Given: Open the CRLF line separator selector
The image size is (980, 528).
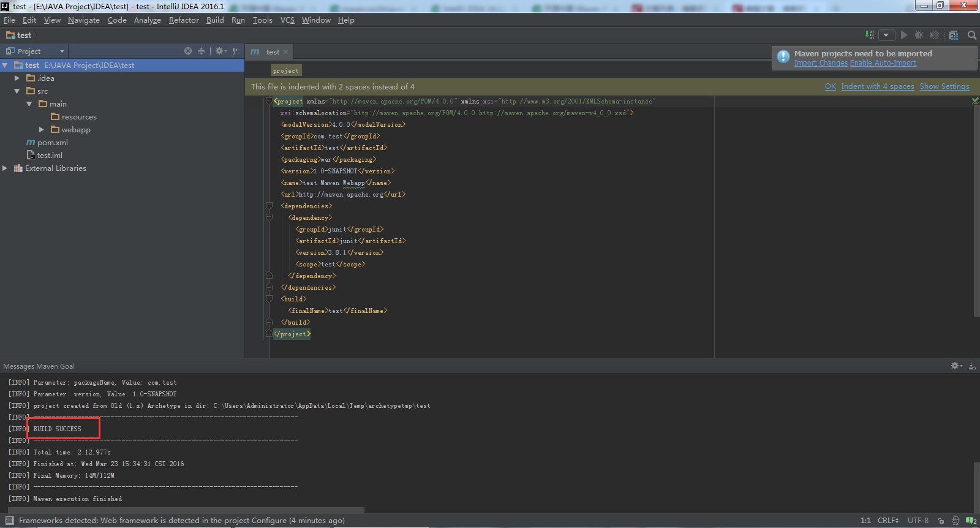Looking at the screenshot, I should [x=888, y=521].
